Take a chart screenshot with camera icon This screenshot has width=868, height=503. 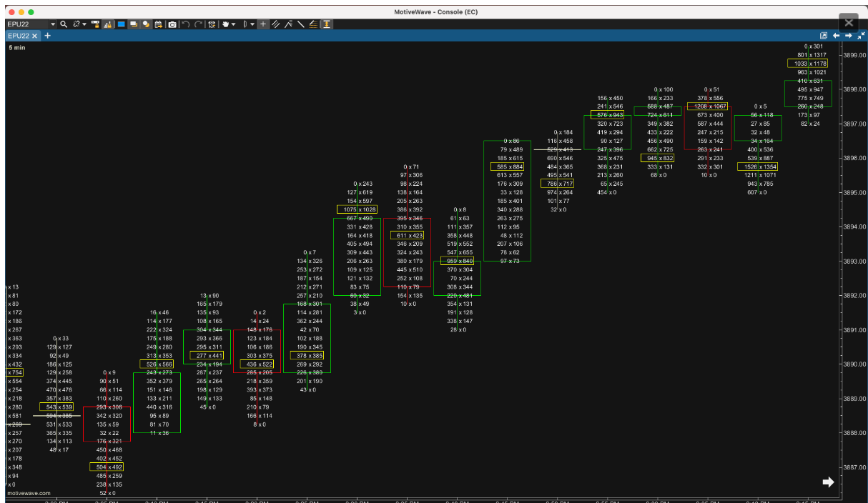pos(172,24)
